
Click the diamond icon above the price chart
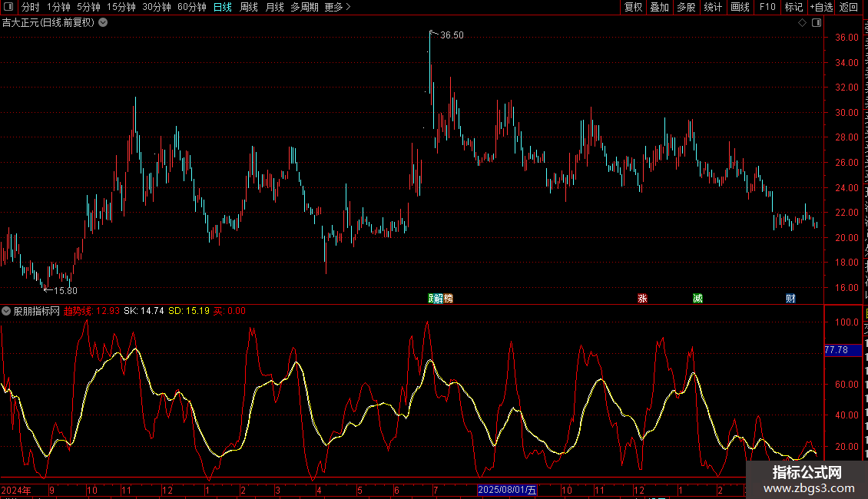(802, 23)
